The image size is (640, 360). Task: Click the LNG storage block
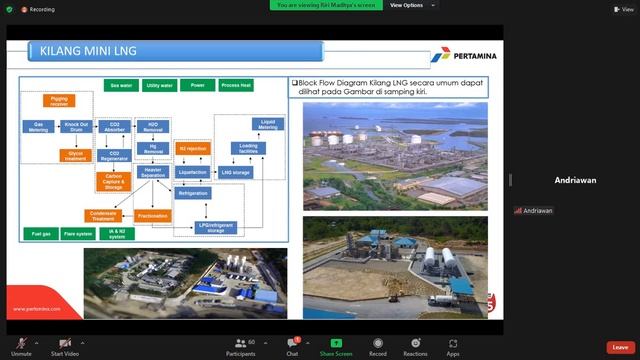tap(236, 173)
